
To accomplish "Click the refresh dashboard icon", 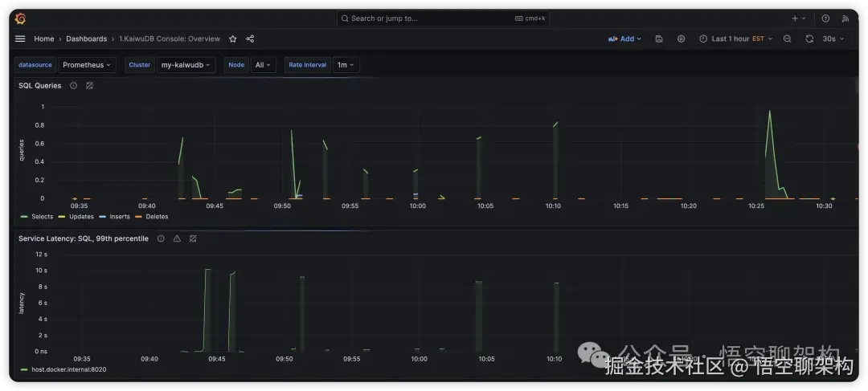I will point(809,39).
